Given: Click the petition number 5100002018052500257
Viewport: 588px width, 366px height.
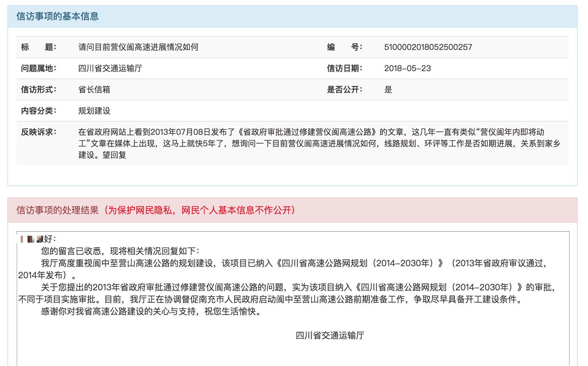Looking at the screenshot, I should click(428, 47).
